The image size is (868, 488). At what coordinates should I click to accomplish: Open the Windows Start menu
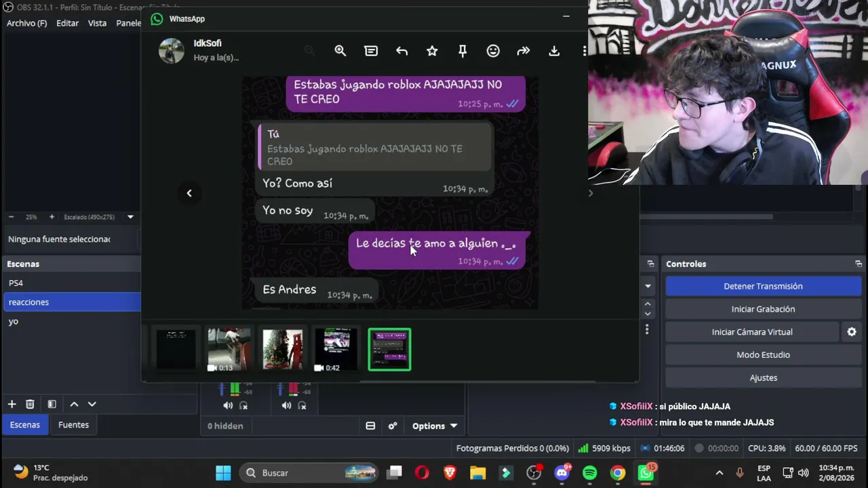pyautogui.click(x=223, y=472)
